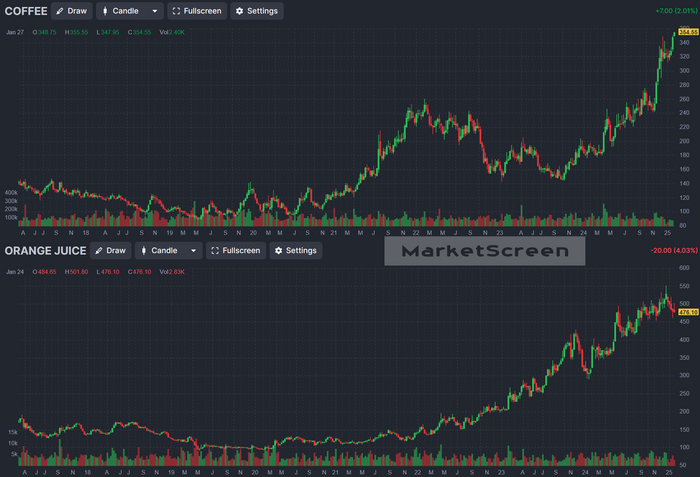Click the 80 price axis label on COFFEE
700x477 pixels.
pyautogui.click(x=683, y=226)
